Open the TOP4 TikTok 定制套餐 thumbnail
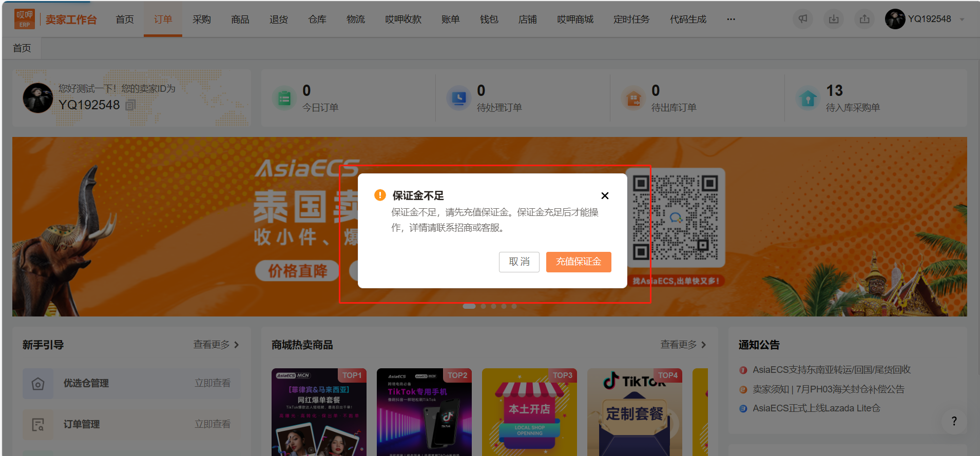This screenshot has height=456, width=980. [635, 412]
